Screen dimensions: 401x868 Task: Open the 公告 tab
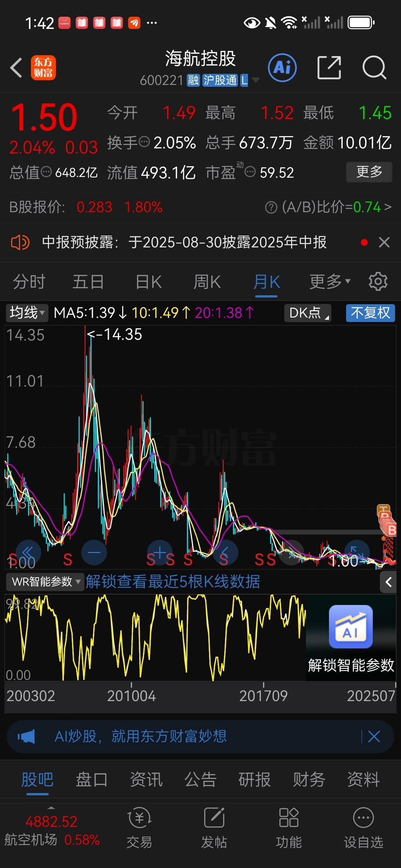pyautogui.click(x=200, y=779)
